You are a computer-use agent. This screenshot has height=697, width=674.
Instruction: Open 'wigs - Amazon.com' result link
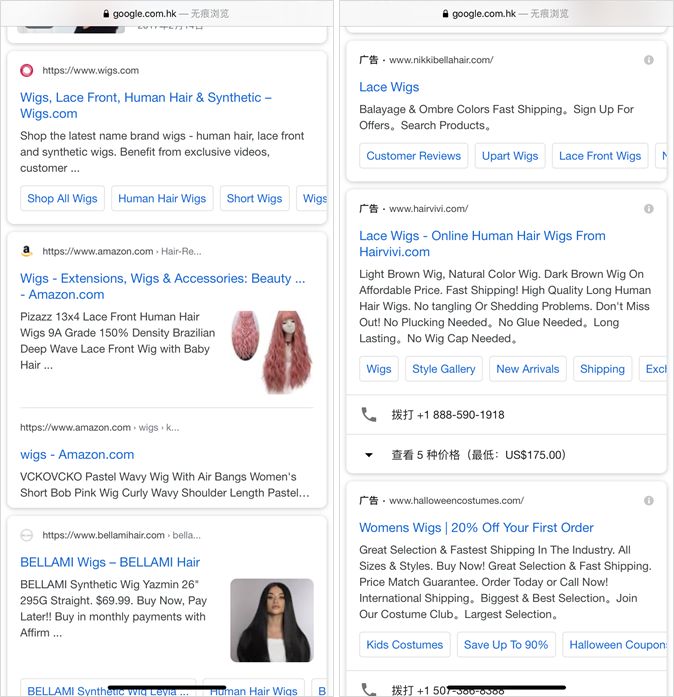tap(77, 454)
